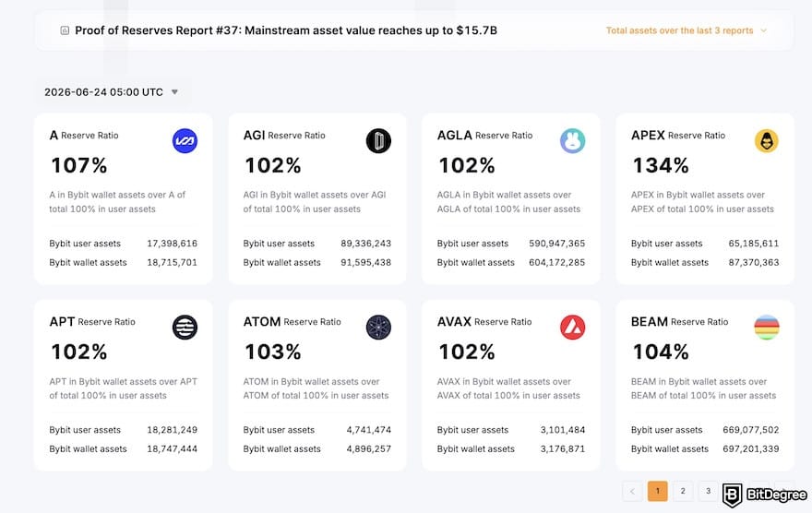
Task: Click the user assets value 4,741,474
Action: (369, 430)
